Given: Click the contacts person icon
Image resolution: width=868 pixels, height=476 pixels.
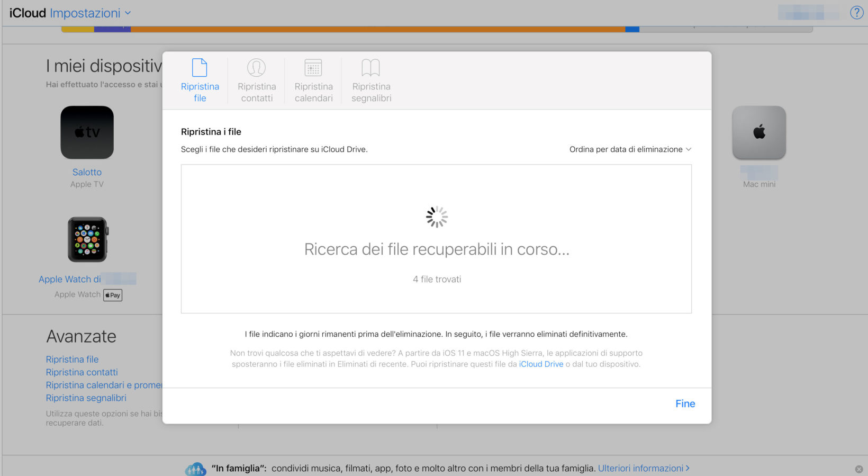Looking at the screenshot, I should click(x=257, y=68).
